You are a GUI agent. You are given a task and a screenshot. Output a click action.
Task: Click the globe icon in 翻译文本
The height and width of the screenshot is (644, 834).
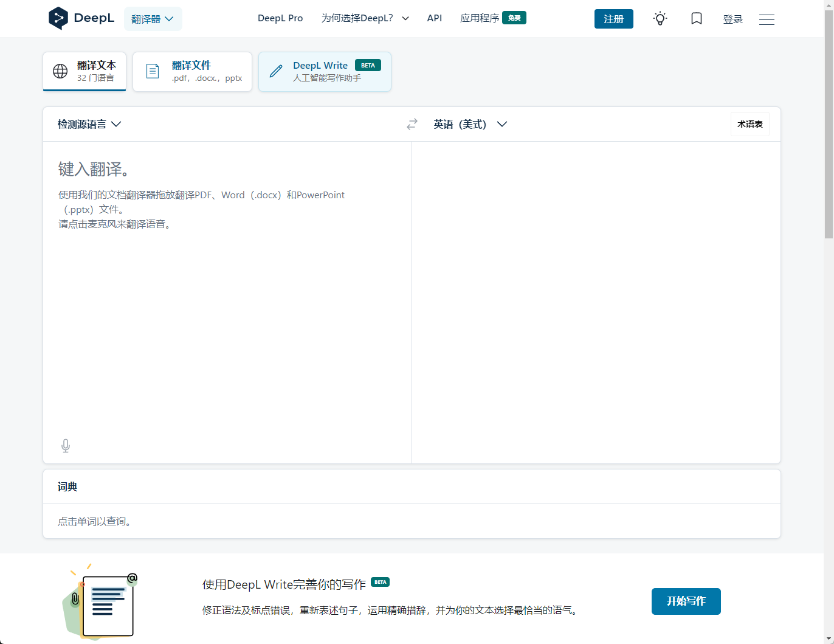pos(60,71)
